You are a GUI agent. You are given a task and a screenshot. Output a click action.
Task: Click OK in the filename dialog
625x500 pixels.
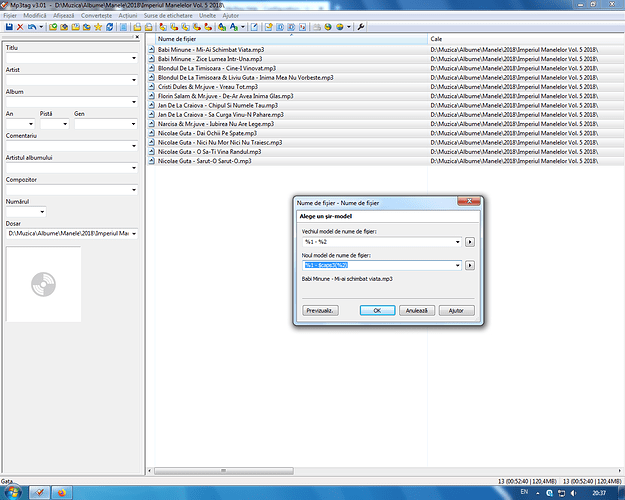(377, 310)
